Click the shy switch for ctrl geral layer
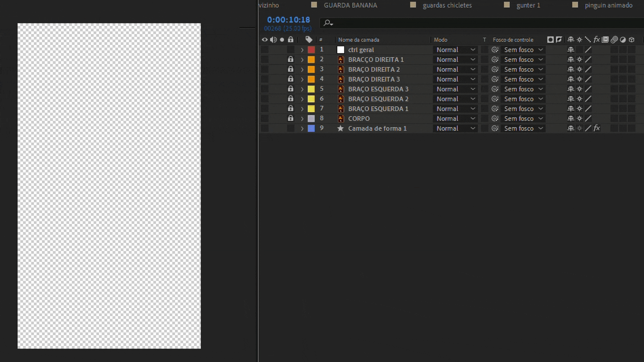The image size is (644, 362). [571, 50]
